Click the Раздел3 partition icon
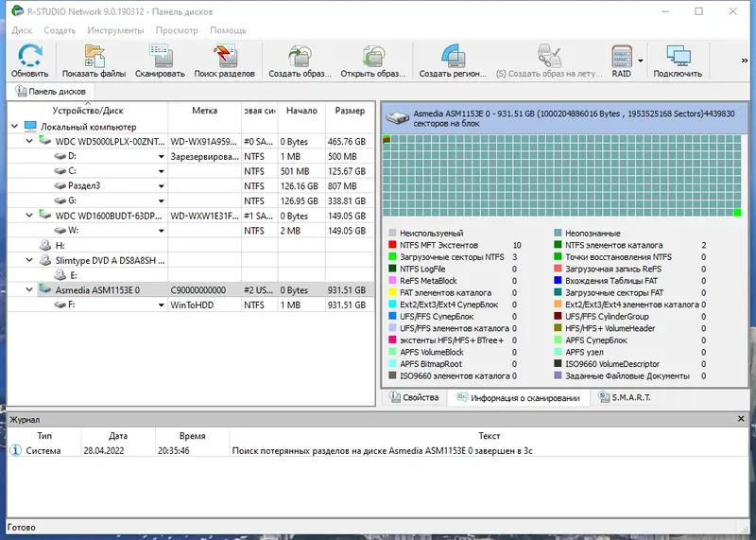The width and height of the screenshot is (756, 540). tap(60, 185)
